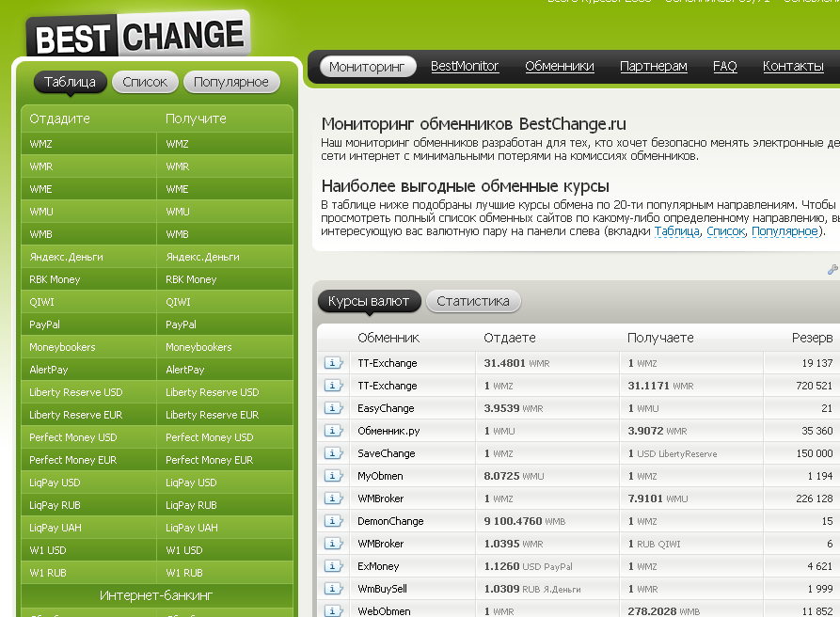Open the FAQ menu link
The width and height of the screenshot is (840, 617).
[725, 66]
